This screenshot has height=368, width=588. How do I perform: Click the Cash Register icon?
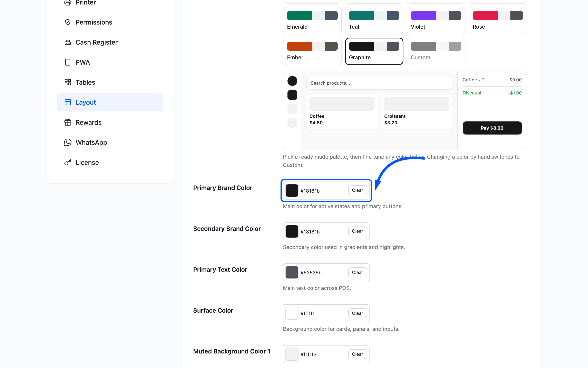coord(68,42)
